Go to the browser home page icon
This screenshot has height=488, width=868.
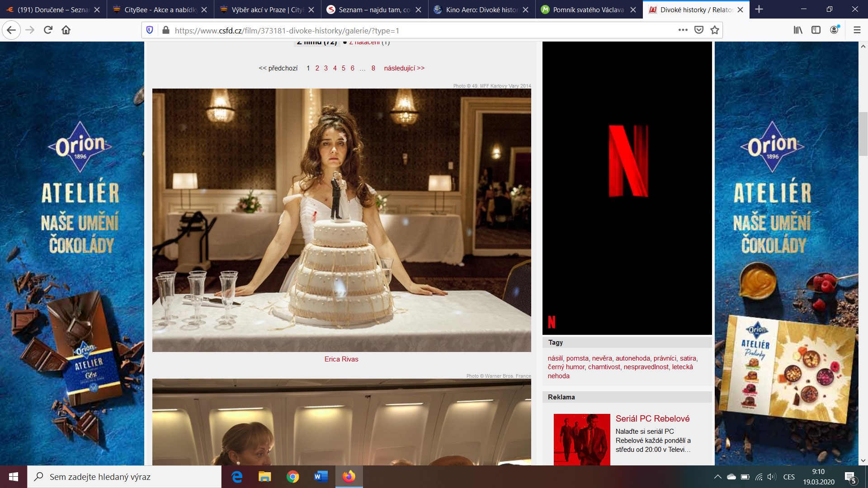(66, 30)
